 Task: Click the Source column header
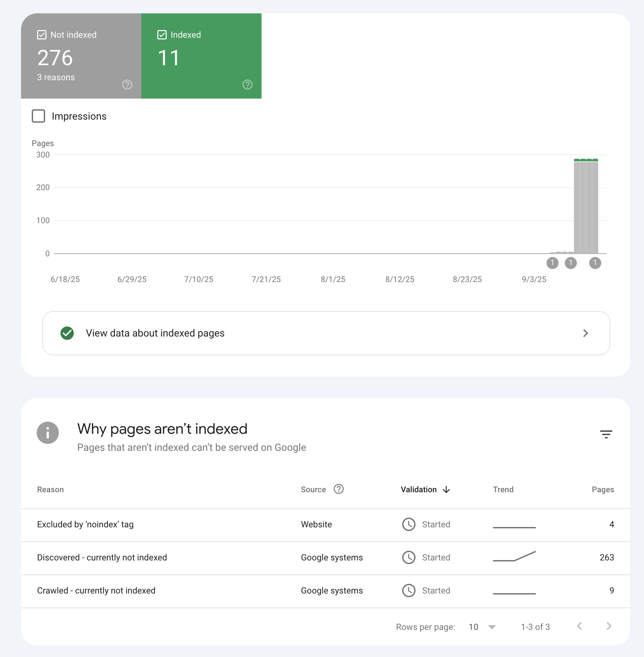313,490
